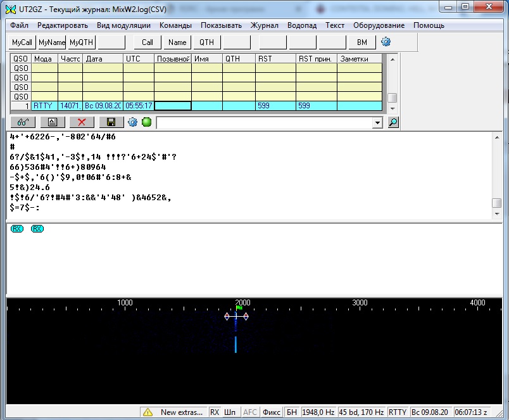Save the QSO with the floppy disk icon
The image size is (509, 420).
(111, 122)
